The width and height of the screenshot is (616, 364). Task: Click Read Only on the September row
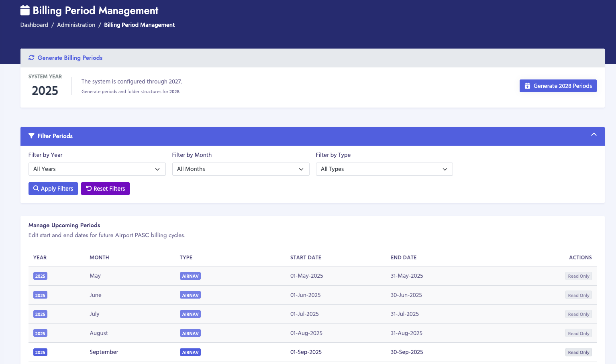(x=578, y=352)
